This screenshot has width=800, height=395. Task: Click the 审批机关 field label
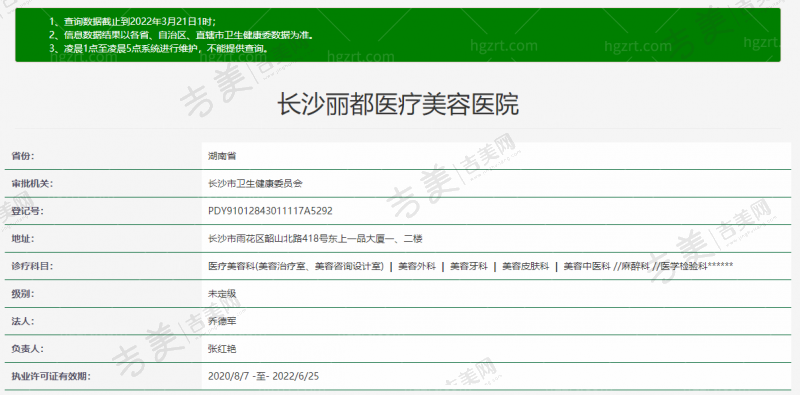pyautogui.click(x=32, y=183)
